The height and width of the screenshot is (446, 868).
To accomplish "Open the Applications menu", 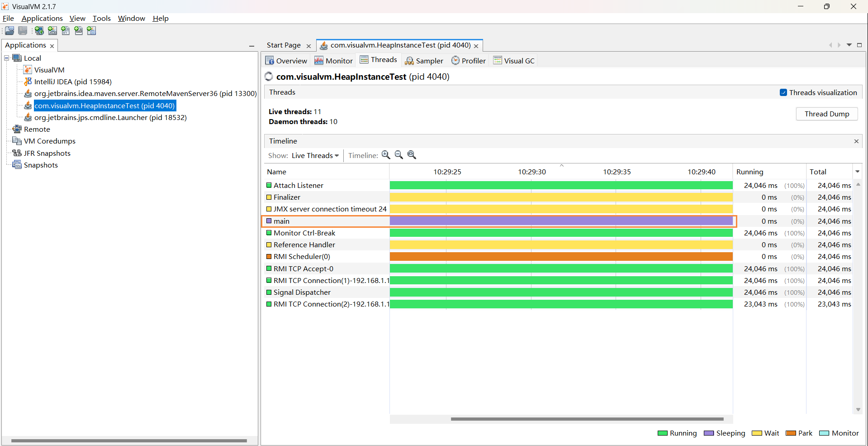I will coord(42,18).
